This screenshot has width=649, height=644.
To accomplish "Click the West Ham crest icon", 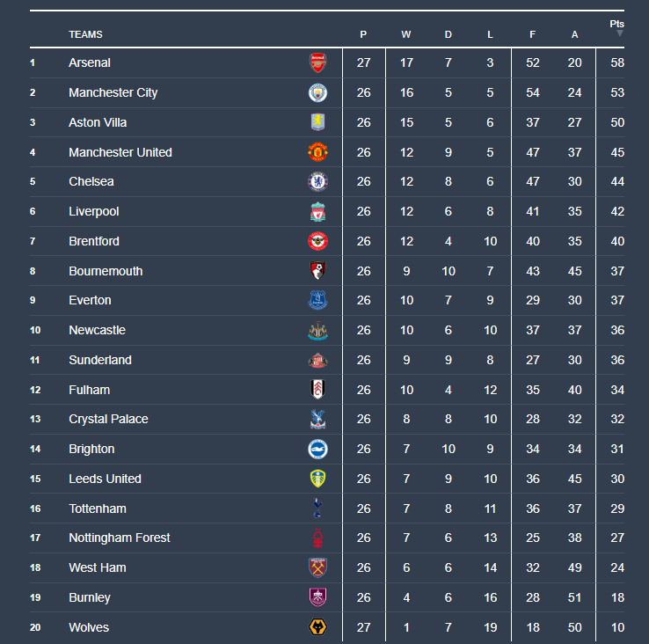I will pyautogui.click(x=317, y=567).
